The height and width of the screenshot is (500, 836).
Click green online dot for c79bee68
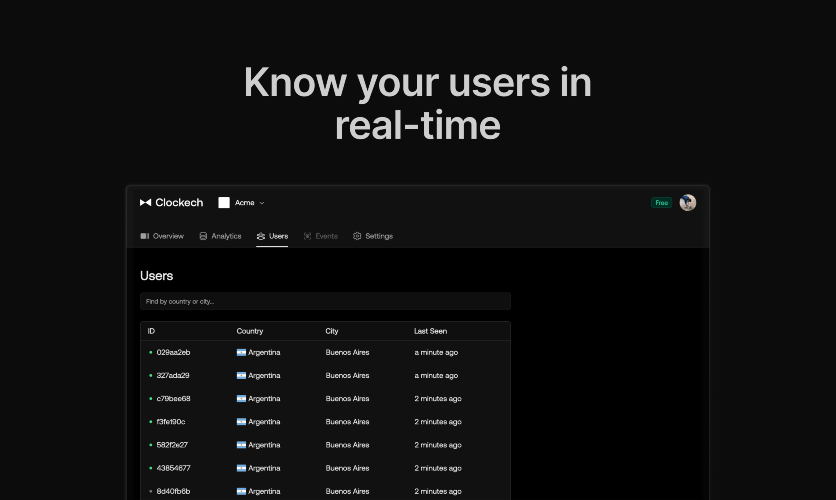pos(150,399)
